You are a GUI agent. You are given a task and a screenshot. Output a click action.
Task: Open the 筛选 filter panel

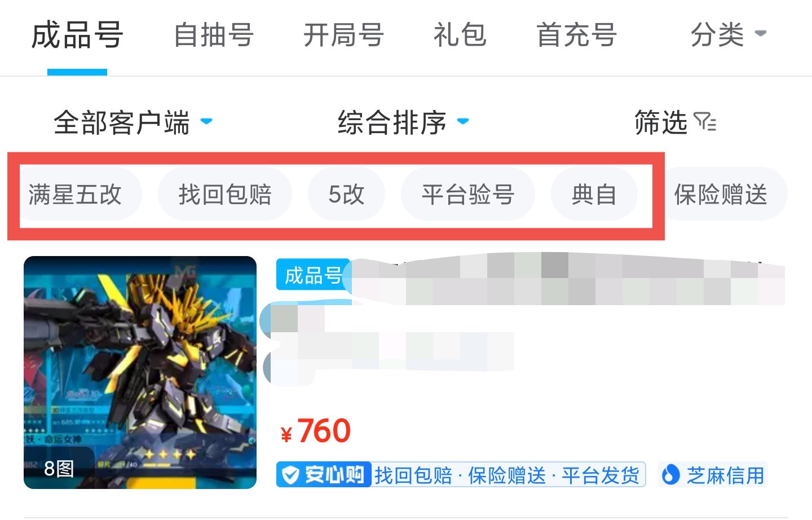click(675, 122)
